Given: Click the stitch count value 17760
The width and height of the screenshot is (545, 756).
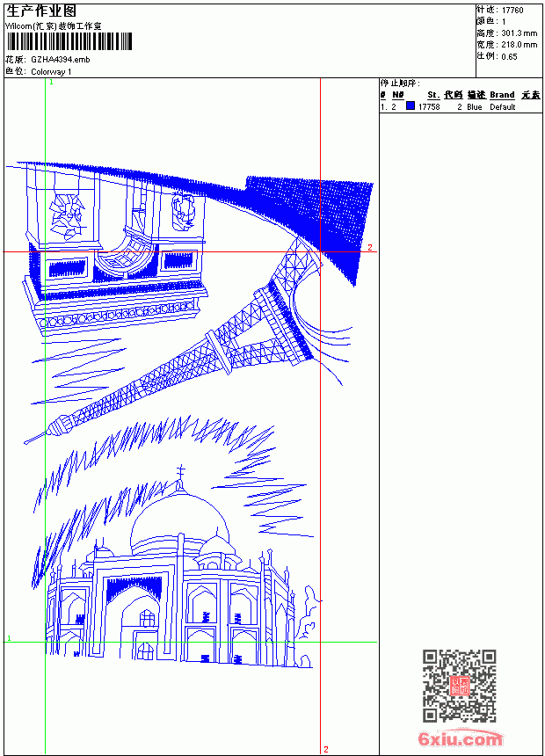Looking at the screenshot, I should [x=512, y=11].
